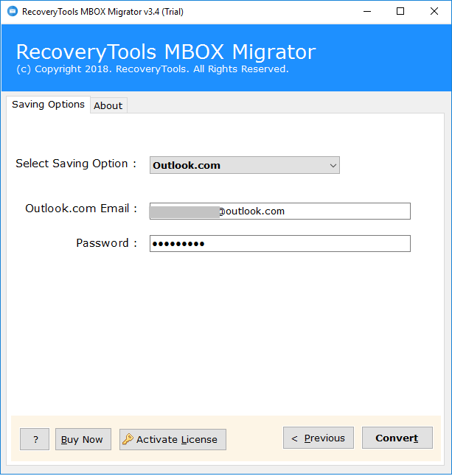Switch to the About tab

tap(108, 105)
